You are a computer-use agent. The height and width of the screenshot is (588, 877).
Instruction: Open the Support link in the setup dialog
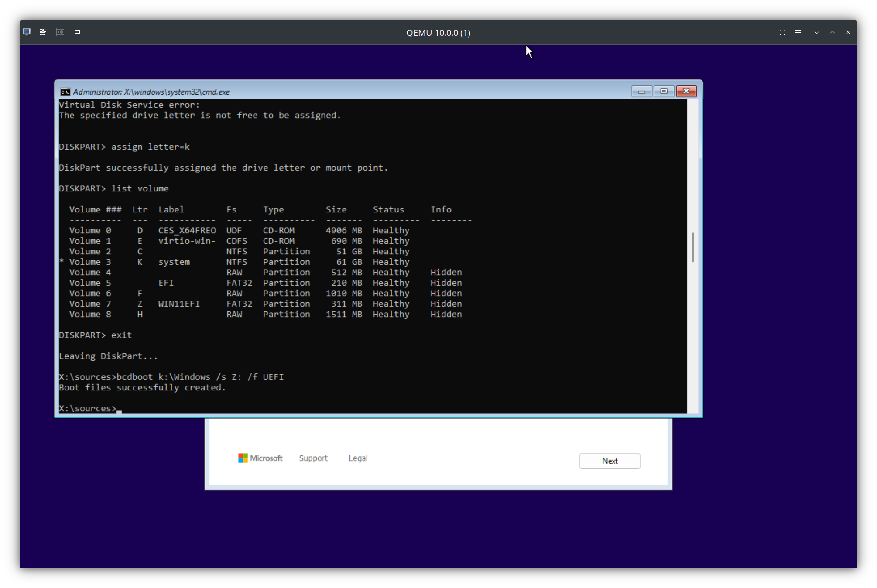313,458
